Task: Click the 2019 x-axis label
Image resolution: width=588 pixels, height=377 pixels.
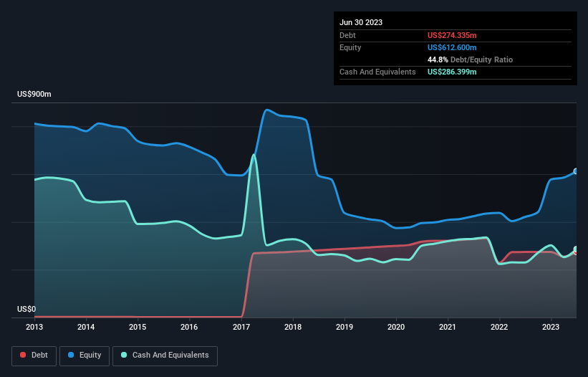Action: (344, 327)
